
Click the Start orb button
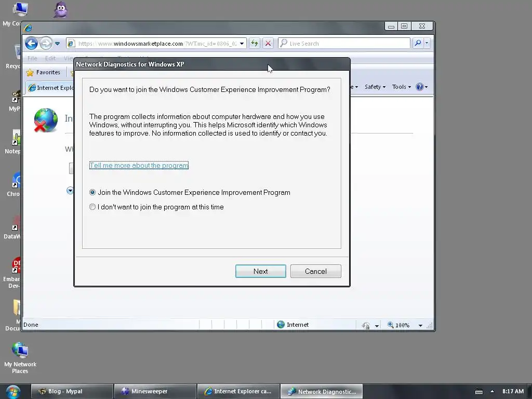(13, 392)
